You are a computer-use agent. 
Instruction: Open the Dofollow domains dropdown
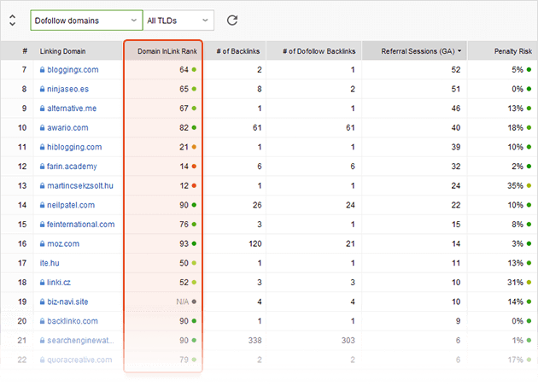click(85, 20)
